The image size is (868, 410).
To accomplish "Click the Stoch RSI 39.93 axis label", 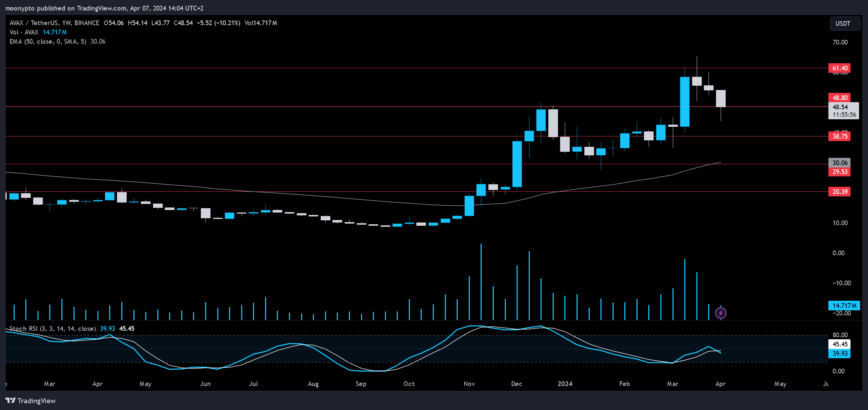I will tap(839, 354).
